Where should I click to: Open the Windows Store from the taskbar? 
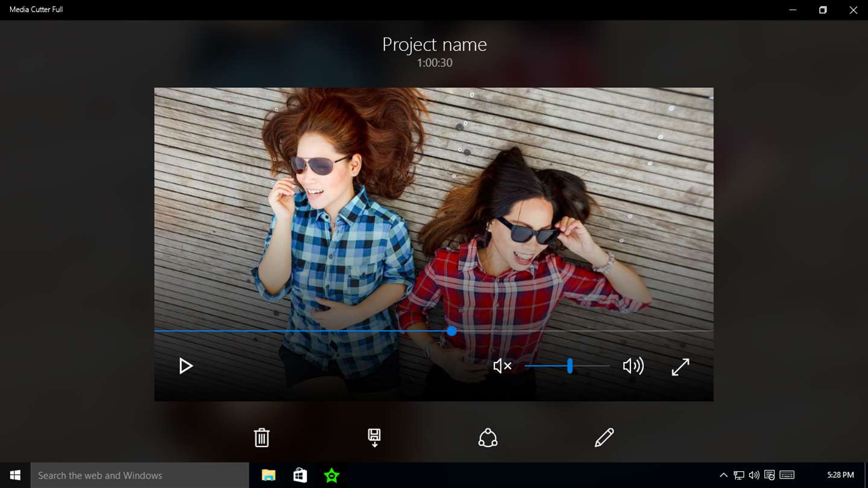(x=300, y=475)
